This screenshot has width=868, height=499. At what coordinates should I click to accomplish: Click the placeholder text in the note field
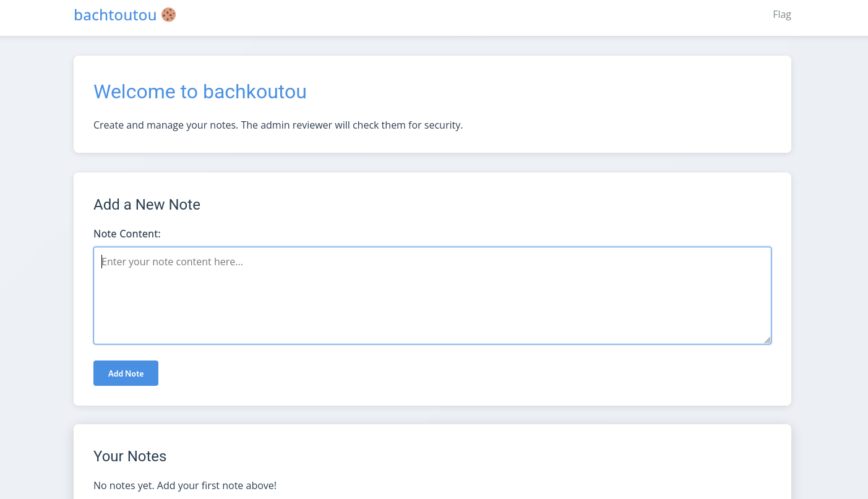click(x=172, y=262)
